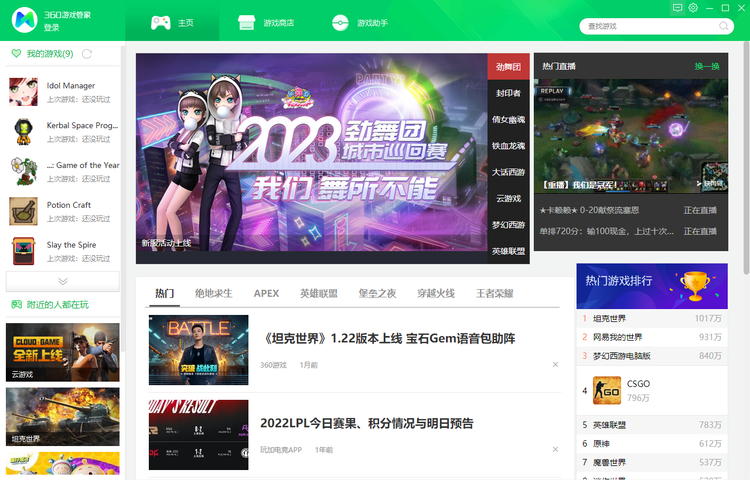Select 云游戏 in banner list

508,198
